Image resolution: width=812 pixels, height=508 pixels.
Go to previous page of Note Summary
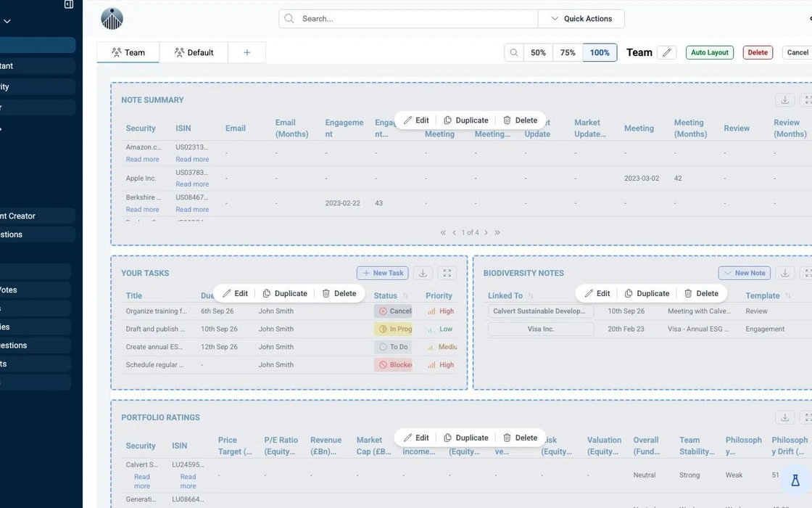[454, 233]
